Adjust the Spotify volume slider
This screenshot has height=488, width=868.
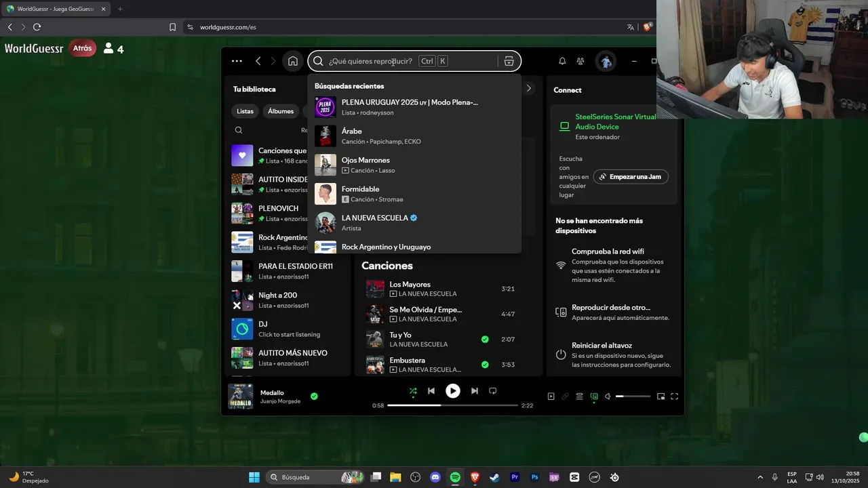(633, 396)
